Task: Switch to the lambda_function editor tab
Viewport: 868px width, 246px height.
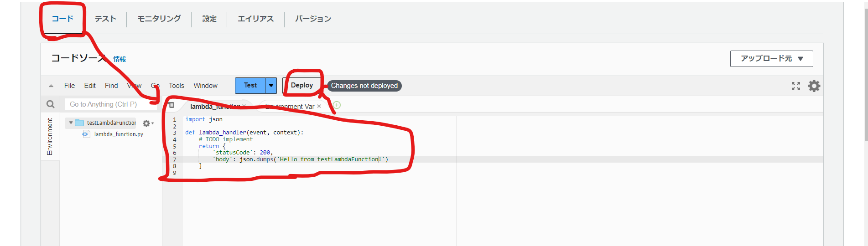Action: click(215, 106)
